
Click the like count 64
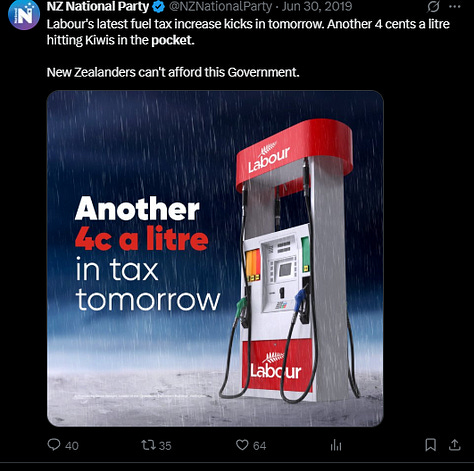pyautogui.click(x=259, y=446)
